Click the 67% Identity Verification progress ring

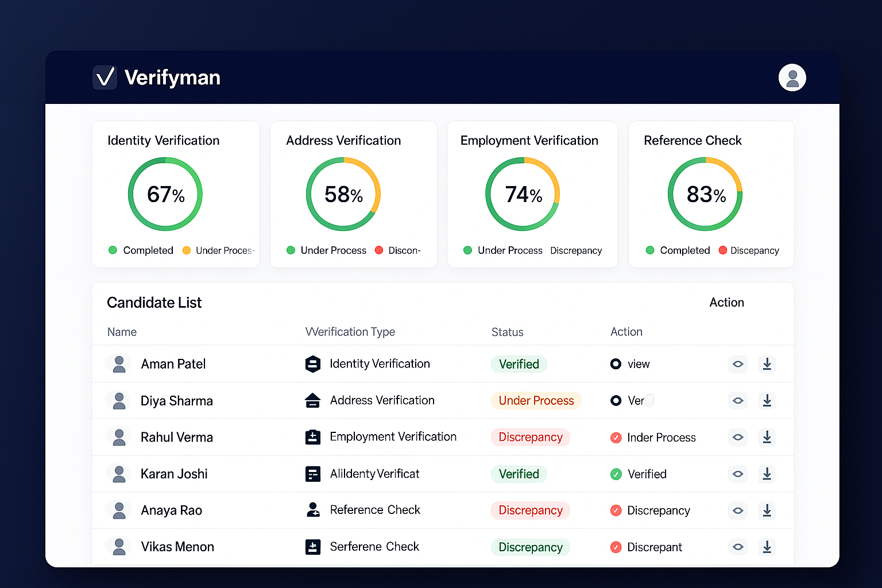tap(165, 194)
